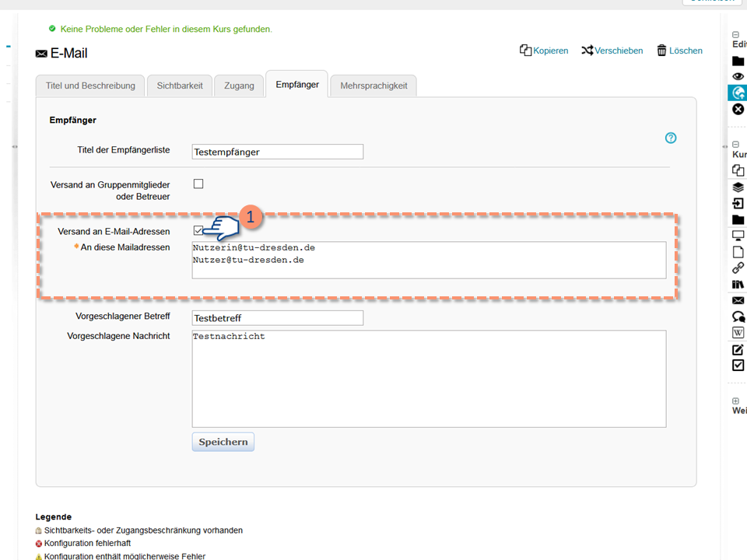Click the black X close editor icon
This screenshot has width=747, height=560.
[738, 109]
